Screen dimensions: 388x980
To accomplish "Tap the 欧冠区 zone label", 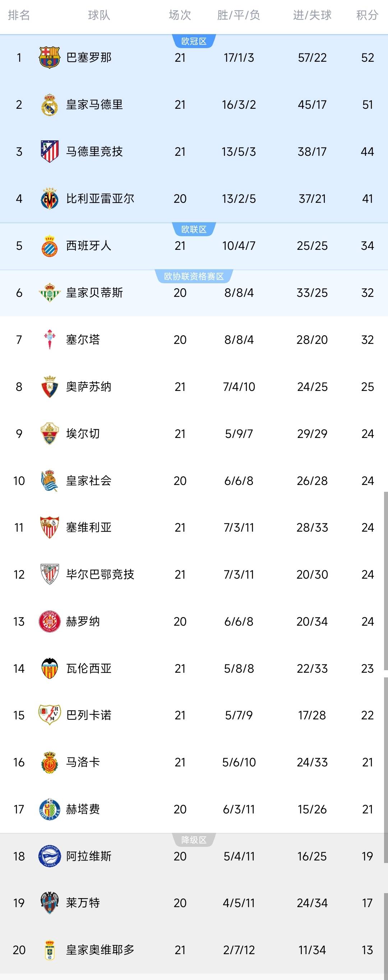I will pyautogui.click(x=194, y=41).
